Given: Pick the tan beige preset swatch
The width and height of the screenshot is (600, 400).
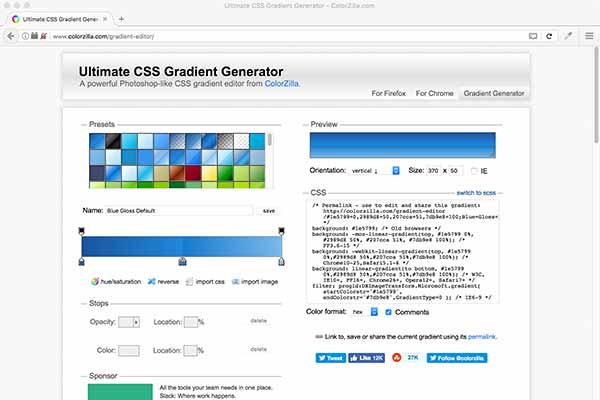Looking at the screenshot, I should pos(161,173).
